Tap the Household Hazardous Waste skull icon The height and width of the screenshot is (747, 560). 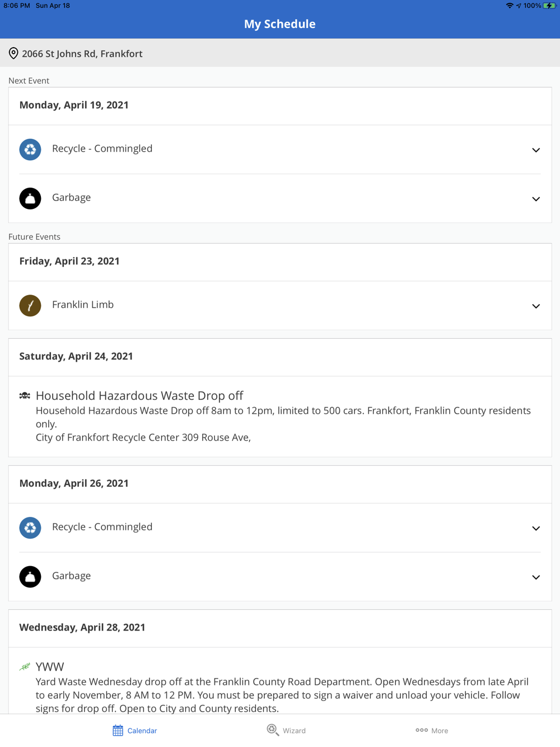click(x=25, y=396)
